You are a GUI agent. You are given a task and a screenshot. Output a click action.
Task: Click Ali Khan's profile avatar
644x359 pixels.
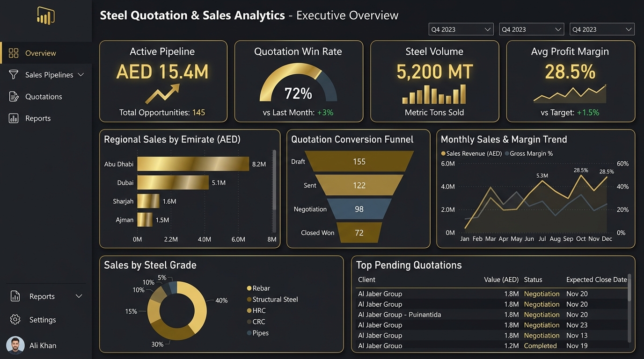(x=15, y=345)
